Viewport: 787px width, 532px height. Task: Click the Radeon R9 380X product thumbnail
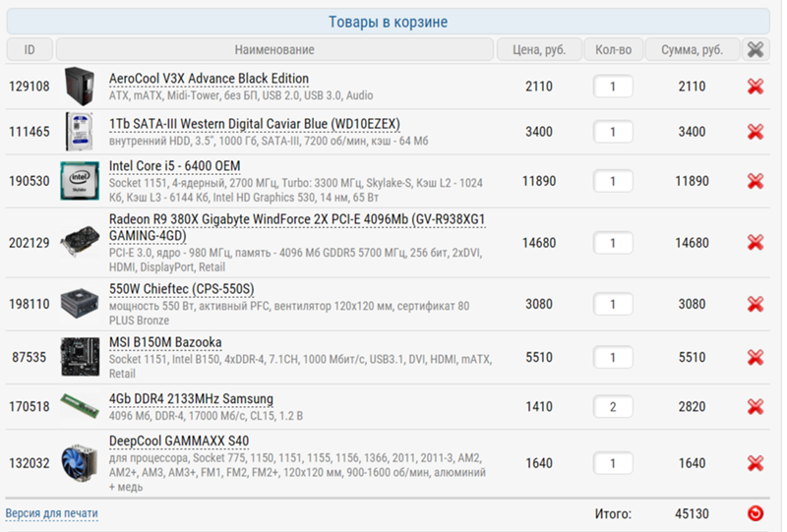tap(79, 242)
